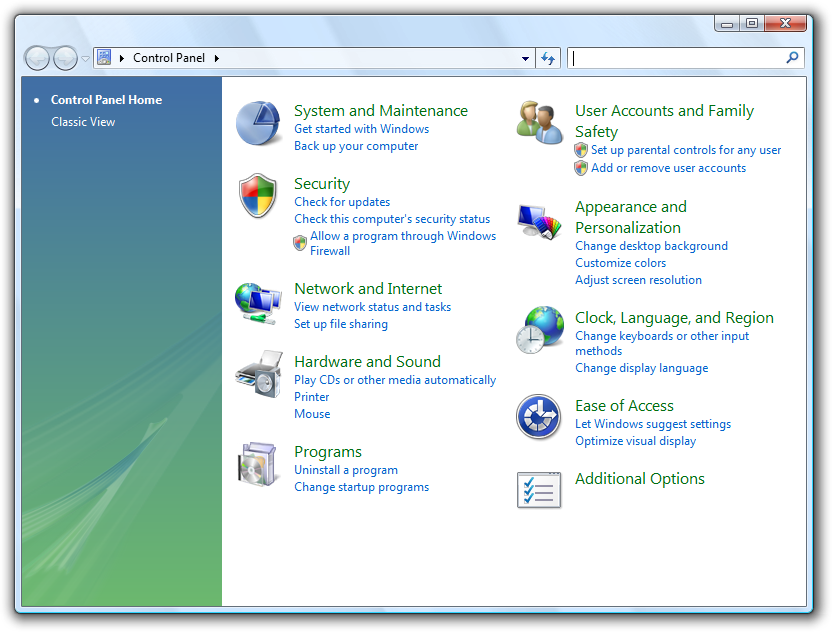Select Control Panel Home in the sidebar
832x632 pixels.
[106, 100]
